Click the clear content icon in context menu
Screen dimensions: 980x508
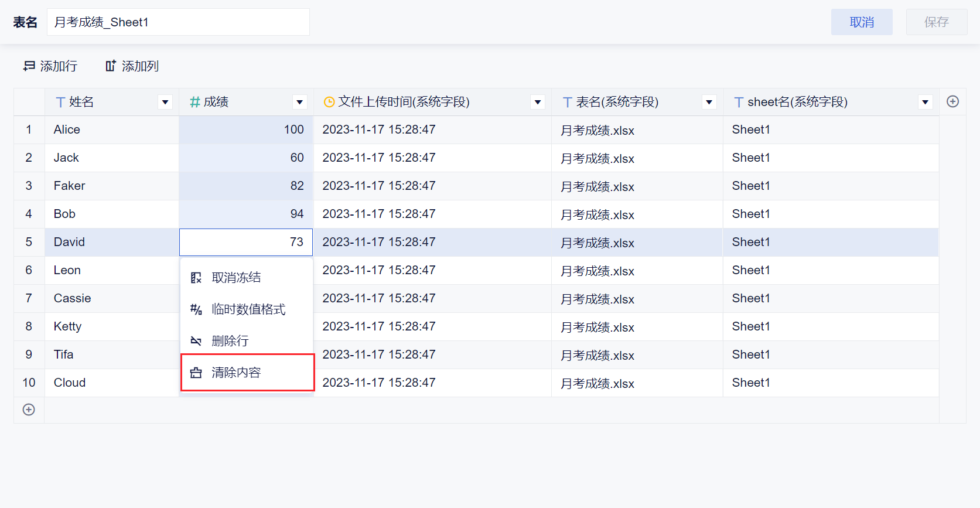[196, 373]
